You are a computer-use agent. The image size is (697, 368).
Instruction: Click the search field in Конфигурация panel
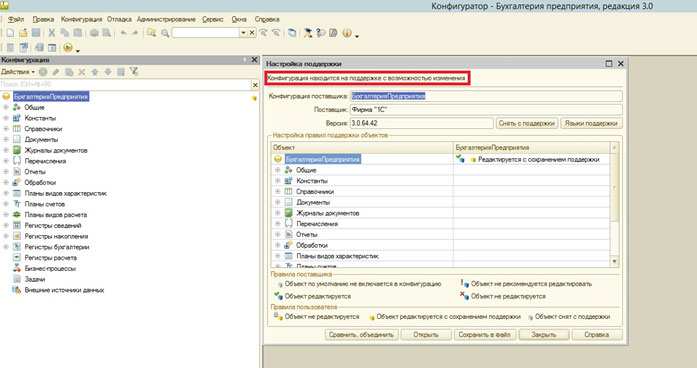126,84
